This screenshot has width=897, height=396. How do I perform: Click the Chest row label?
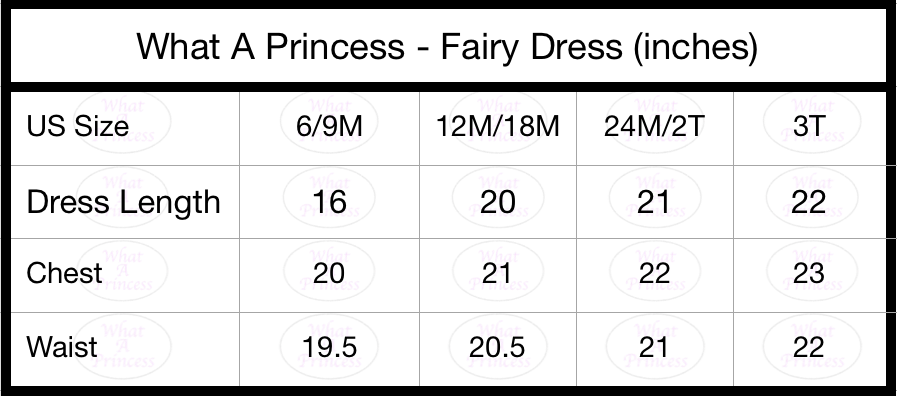tap(65, 273)
